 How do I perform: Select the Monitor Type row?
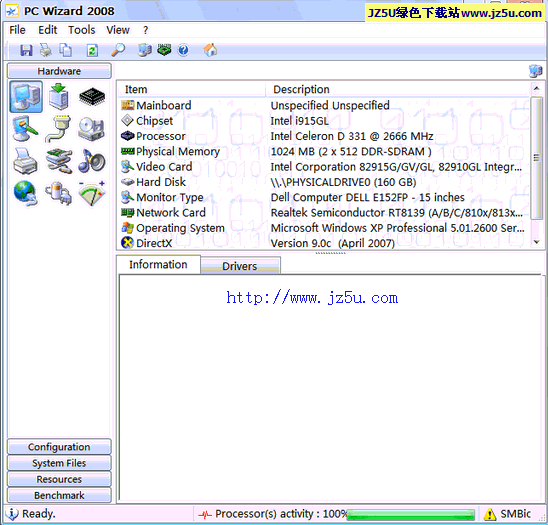(x=324, y=197)
